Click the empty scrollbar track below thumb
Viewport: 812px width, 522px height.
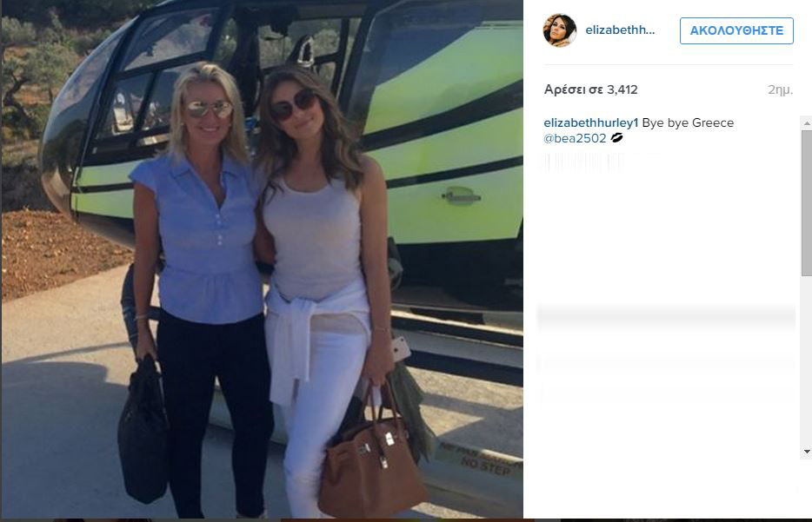click(x=807, y=361)
